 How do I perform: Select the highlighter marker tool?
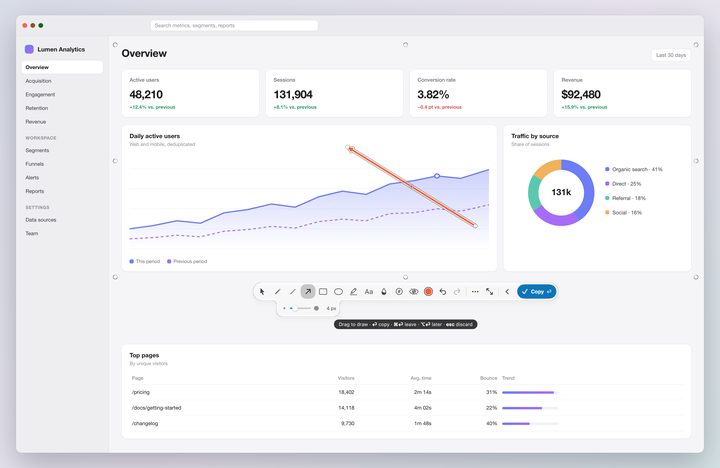[354, 292]
